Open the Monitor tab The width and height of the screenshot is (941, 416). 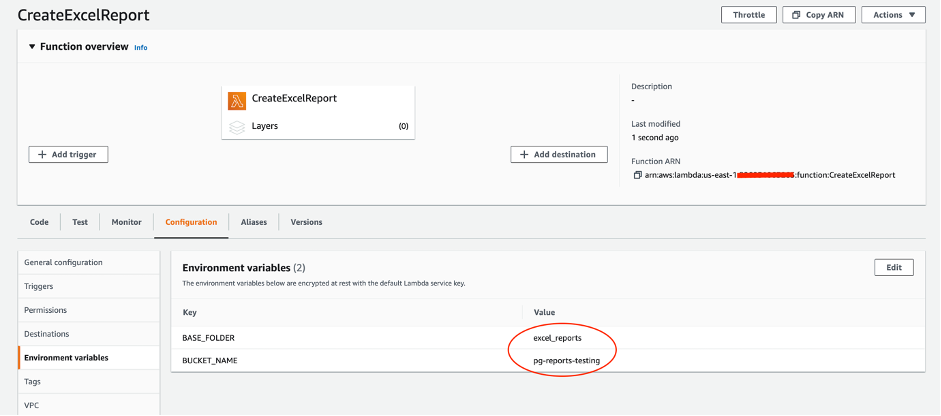pyautogui.click(x=127, y=222)
